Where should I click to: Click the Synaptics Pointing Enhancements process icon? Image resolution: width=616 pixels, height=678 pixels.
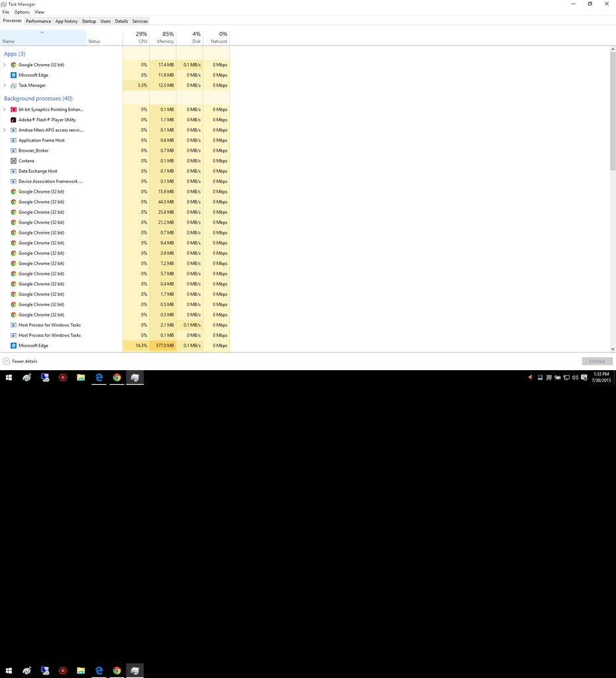pos(13,109)
